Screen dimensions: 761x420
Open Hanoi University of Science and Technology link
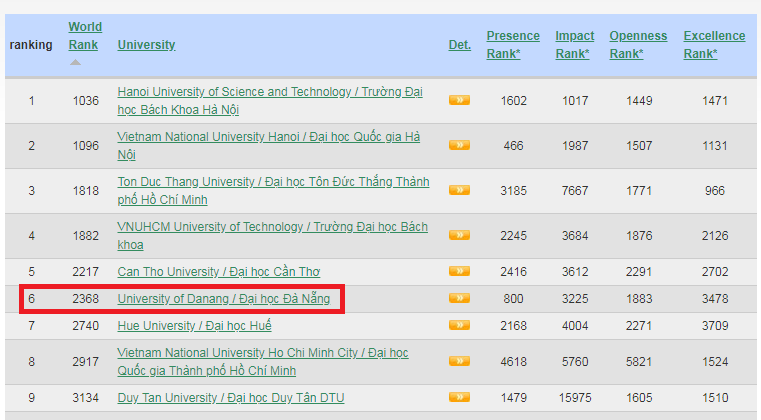(270, 101)
